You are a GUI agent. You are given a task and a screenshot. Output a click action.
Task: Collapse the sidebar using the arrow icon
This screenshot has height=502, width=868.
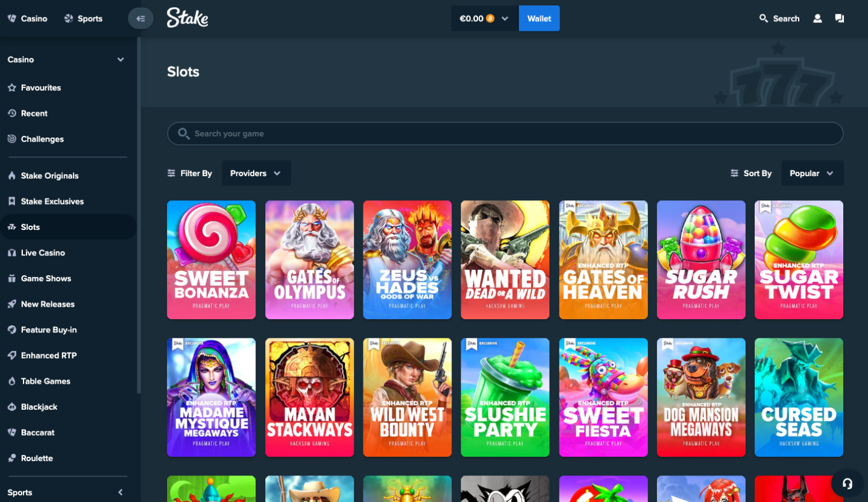pyautogui.click(x=140, y=18)
